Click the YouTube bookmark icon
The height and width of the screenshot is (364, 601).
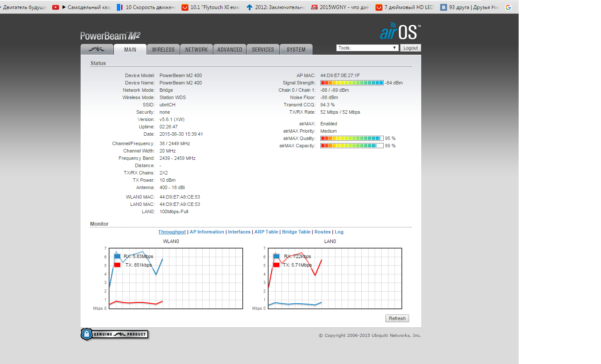click(x=56, y=7)
